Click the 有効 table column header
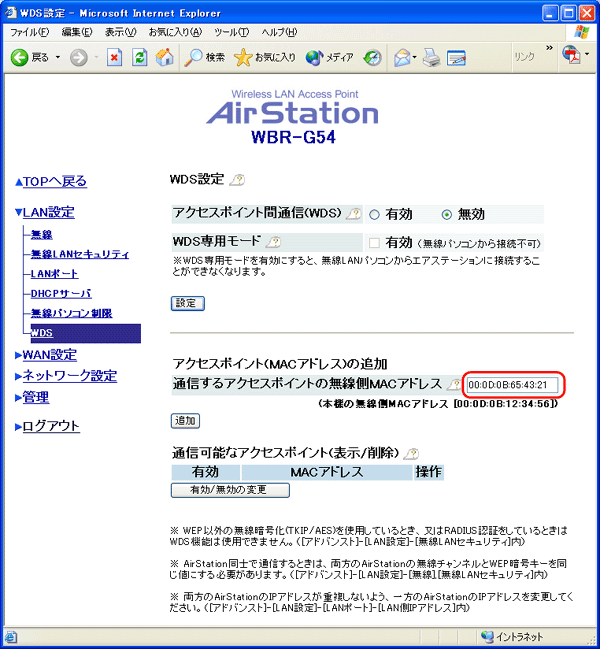The image size is (600, 649). click(x=206, y=472)
